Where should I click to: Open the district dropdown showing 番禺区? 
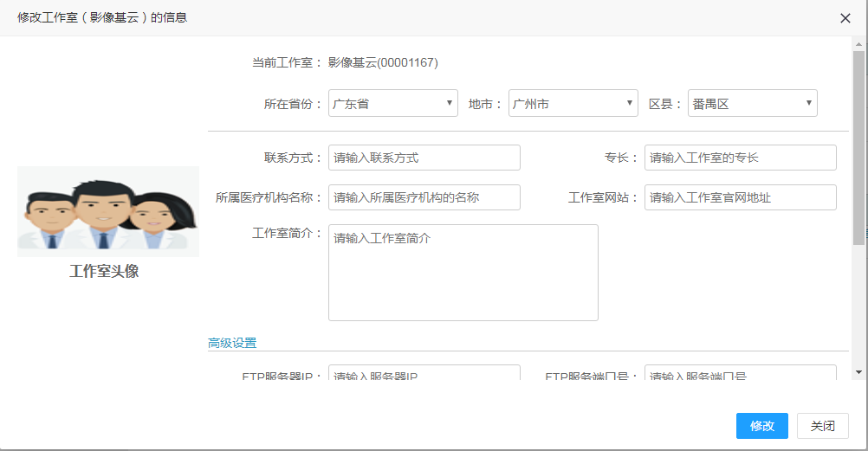752,104
